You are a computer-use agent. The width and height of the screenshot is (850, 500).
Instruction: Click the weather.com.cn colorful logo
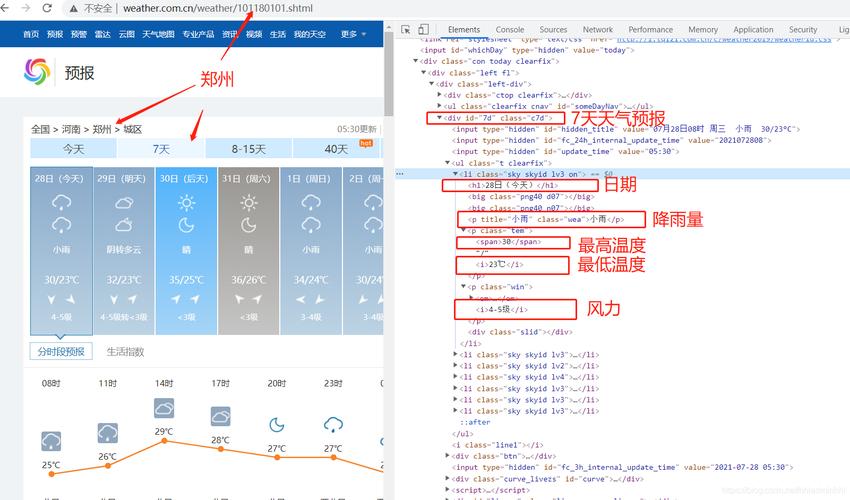click(37, 72)
